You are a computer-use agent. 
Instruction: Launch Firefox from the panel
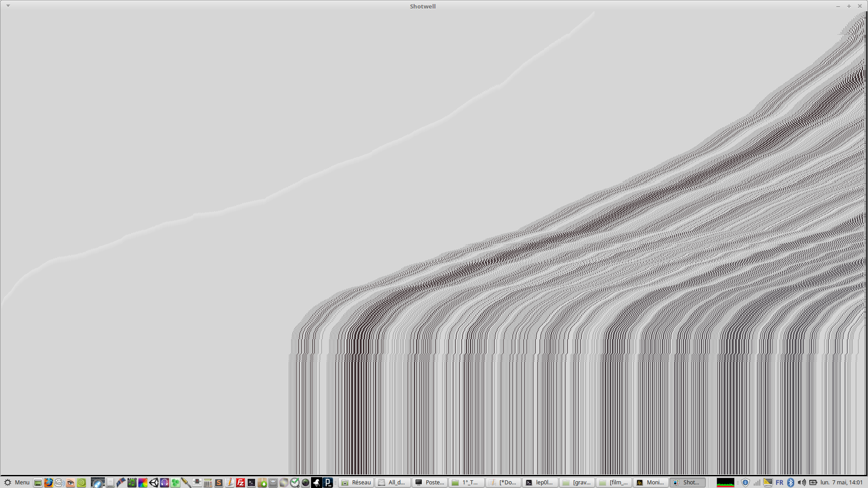[48, 482]
